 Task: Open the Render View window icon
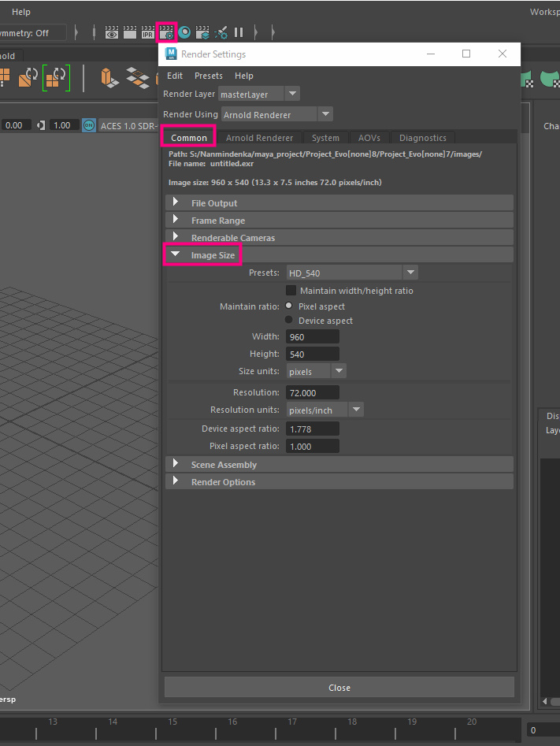(111, 32)
